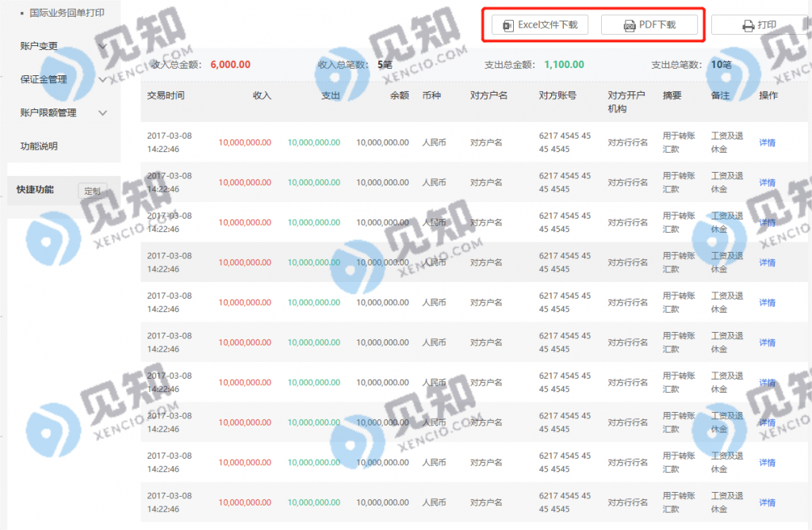
Task: Click 详情 in the fifth transaction row
Action: (x=767, y=303)
